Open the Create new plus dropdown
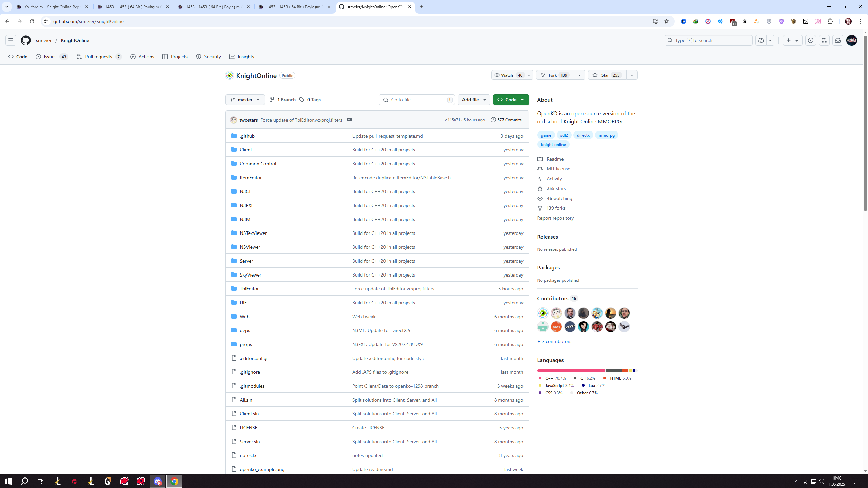The image size is (868, 488). [x=792, y=40]
